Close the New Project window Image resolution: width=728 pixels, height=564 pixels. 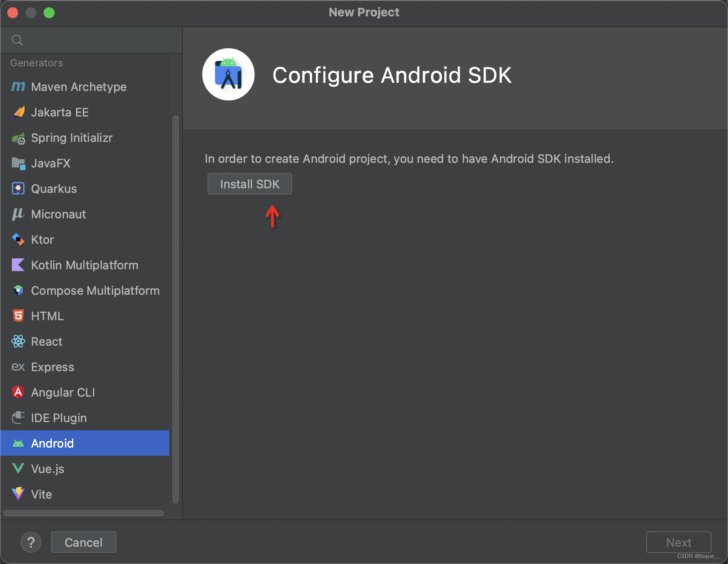point(13,13)
